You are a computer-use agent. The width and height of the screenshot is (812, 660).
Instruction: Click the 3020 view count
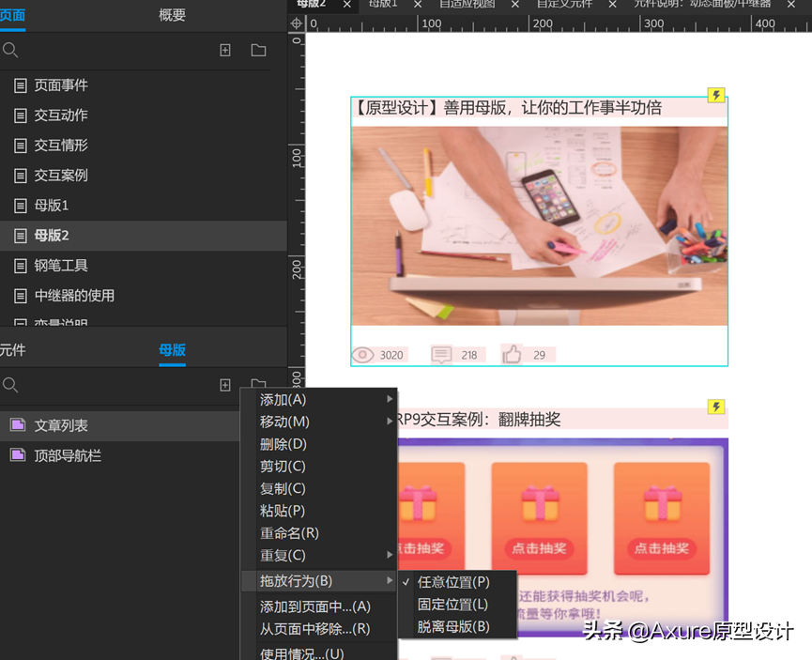click(391, 356)
